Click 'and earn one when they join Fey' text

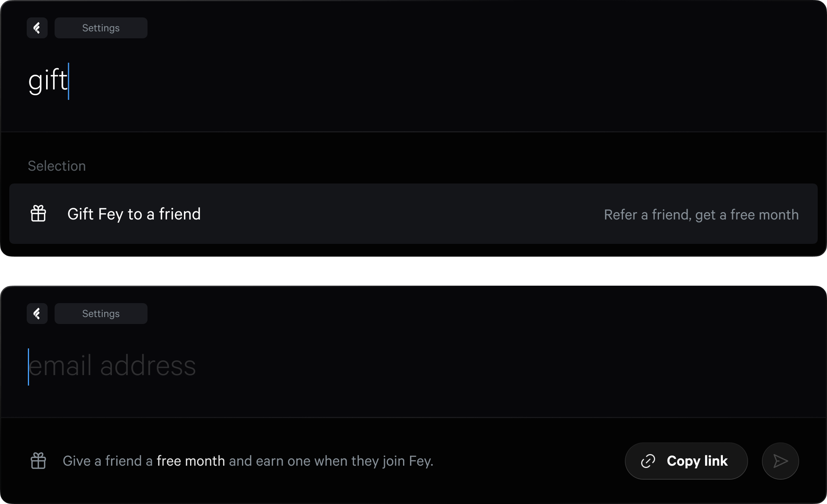(331, 461)
